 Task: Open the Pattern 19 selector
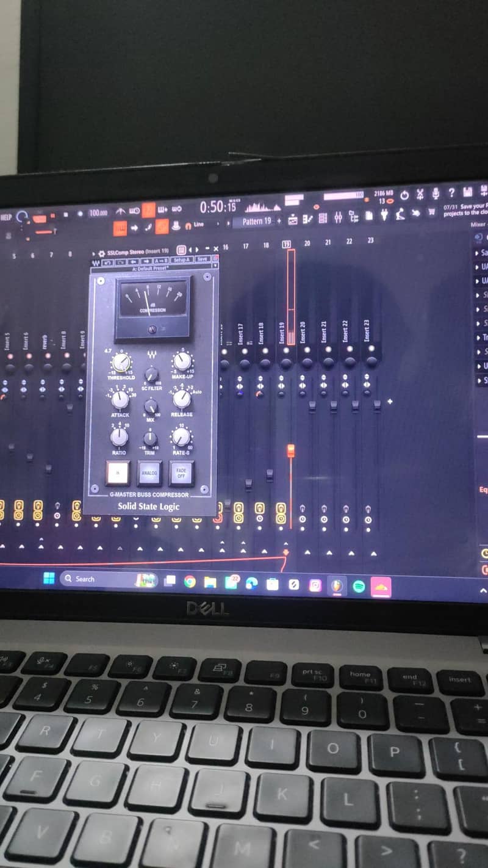point(256,221)
